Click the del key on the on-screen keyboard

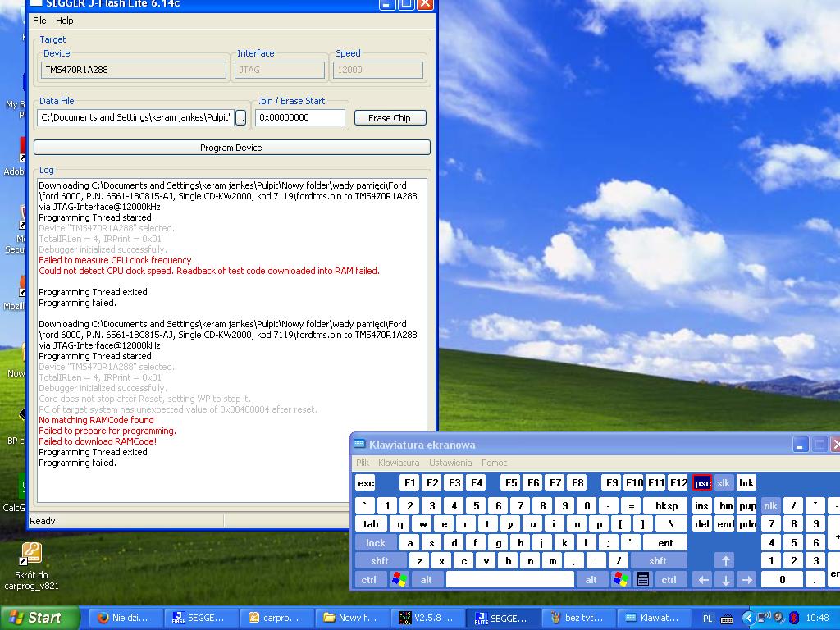point(702,524)
